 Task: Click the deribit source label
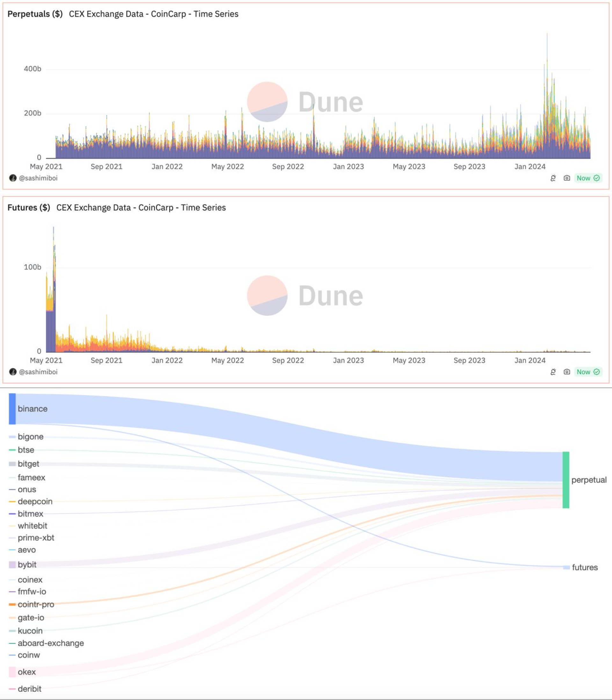pyautogui.click(x=29, y=689)
